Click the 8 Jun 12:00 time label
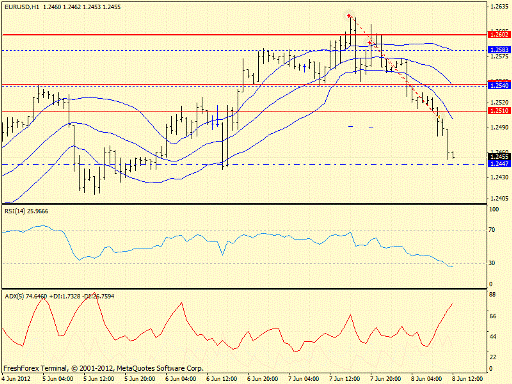This screenshot has width=512, height=384. tap(467, 379)
